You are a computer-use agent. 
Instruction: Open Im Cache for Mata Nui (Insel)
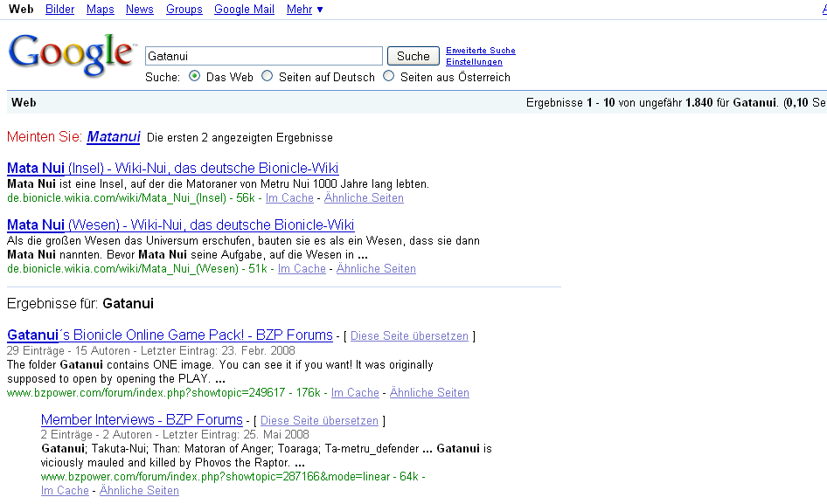(289, 198)
